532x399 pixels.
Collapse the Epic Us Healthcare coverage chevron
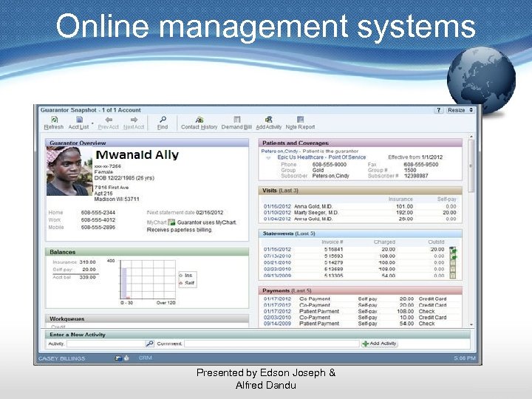point(268,158)
